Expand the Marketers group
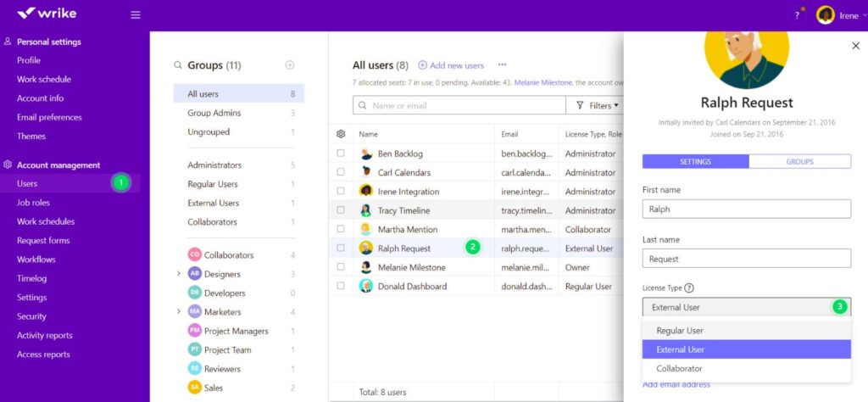The width and height of the screenshot is (868, 402). 178,312
